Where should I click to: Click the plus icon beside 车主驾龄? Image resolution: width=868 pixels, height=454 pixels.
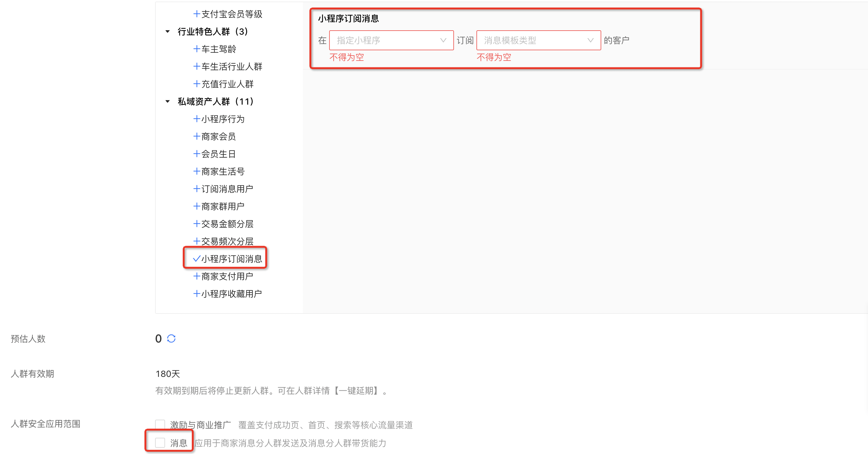(x=197, y=49)
